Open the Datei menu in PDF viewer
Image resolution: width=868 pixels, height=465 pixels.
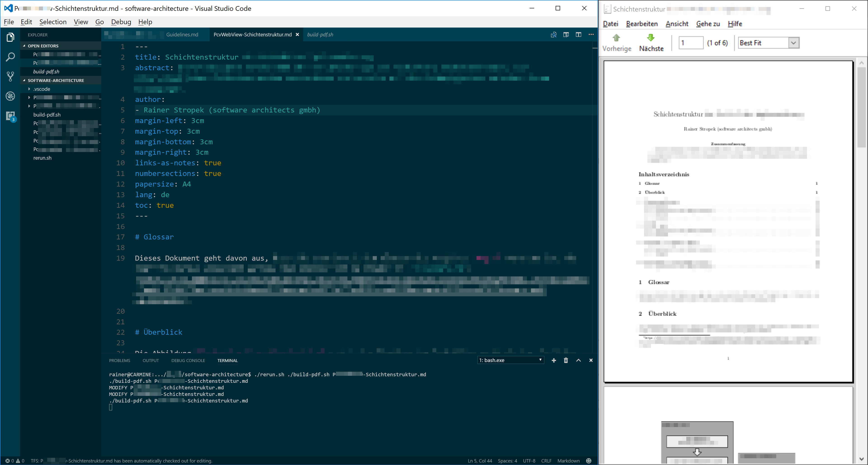[x=611, y=23]
